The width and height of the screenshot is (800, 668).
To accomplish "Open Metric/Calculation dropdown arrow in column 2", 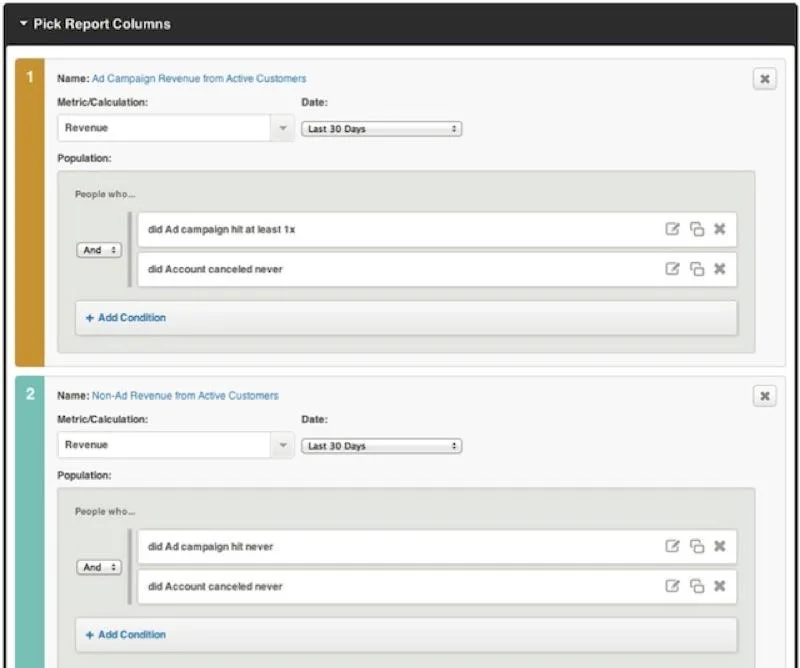I will 283,445.
